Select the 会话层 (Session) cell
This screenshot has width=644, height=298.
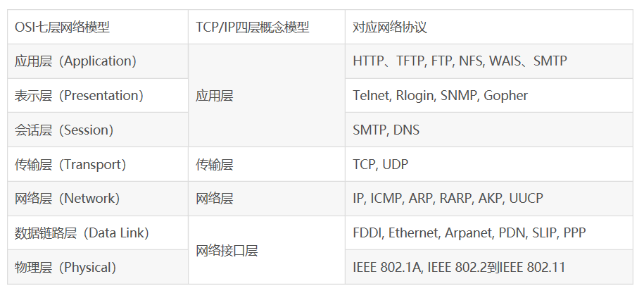[x=98, y=130]
